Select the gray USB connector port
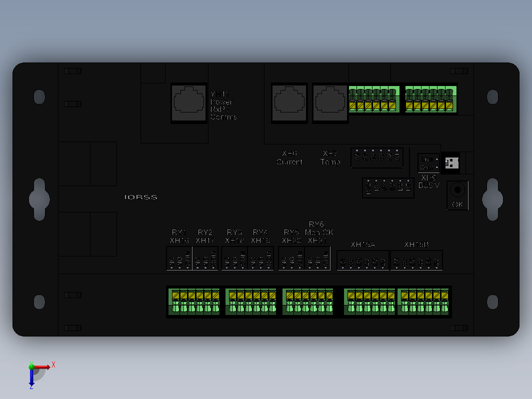The image size is (532, 399). click(452, 163)
